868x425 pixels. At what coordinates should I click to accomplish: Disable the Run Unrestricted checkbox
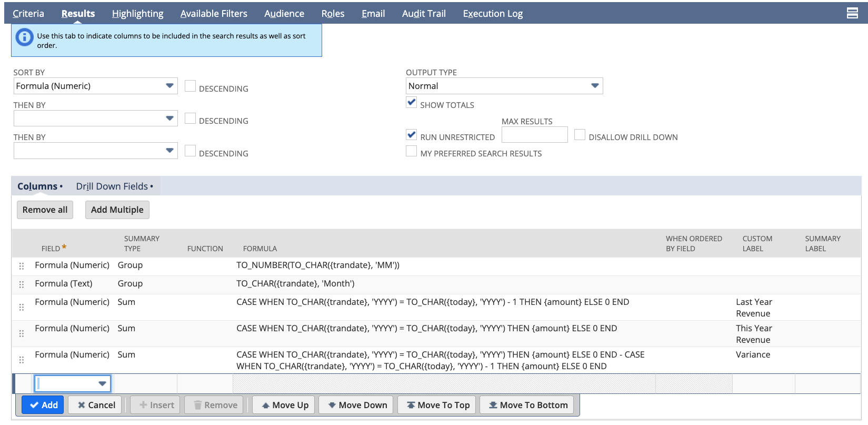(x=412, y=135)
